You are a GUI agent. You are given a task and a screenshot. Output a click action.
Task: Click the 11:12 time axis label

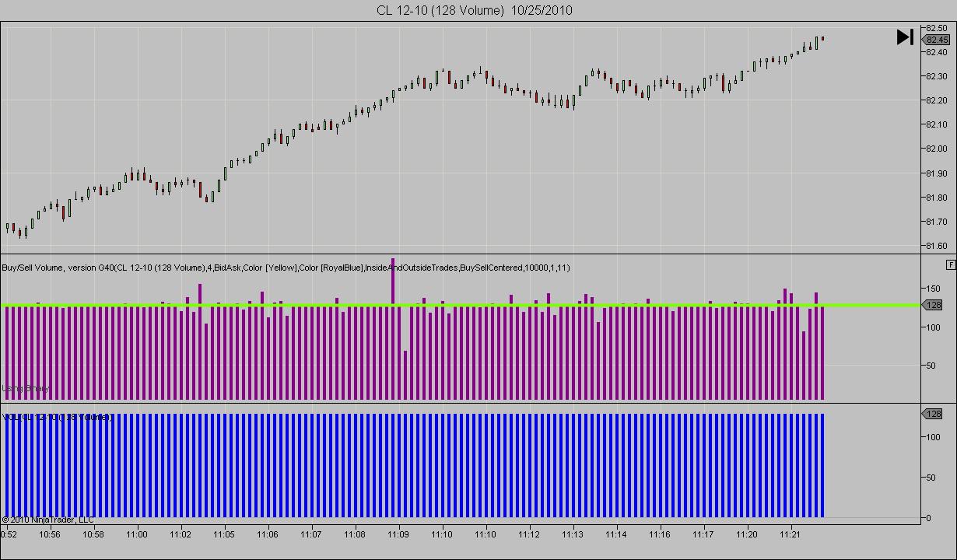529,534
